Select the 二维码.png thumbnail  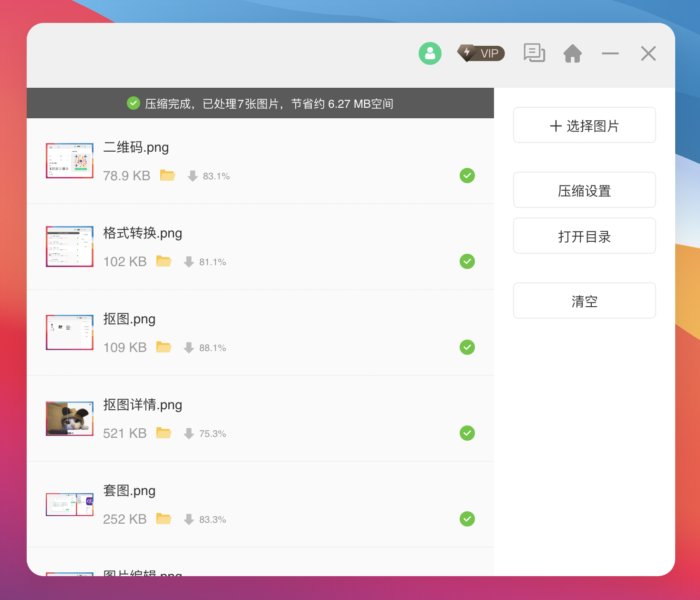pyautogui.click(x=70, y=161)
